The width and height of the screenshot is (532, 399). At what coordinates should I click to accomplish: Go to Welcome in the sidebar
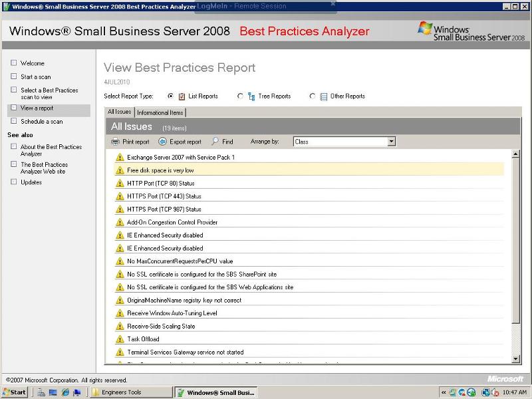(x=33, y=63)
